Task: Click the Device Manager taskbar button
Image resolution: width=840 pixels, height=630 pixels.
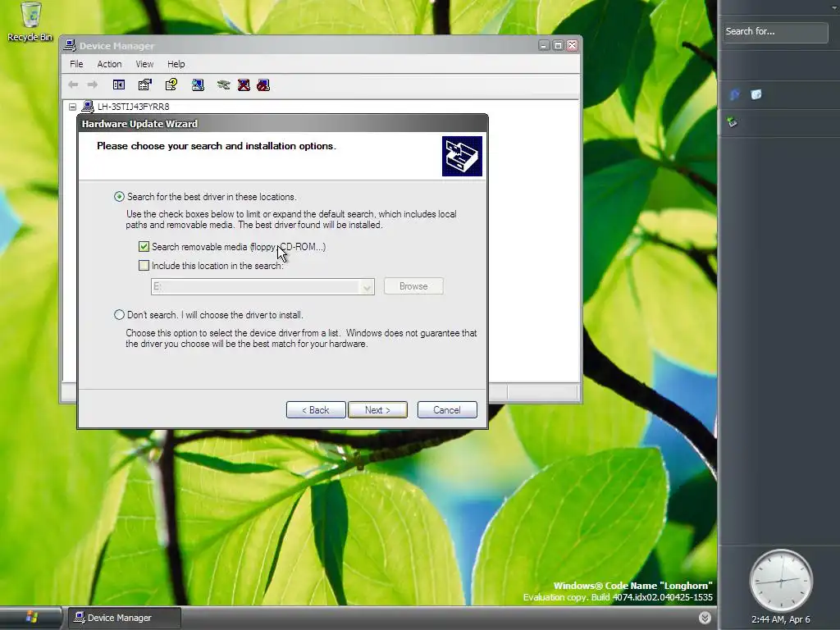Action: point(124,618)
